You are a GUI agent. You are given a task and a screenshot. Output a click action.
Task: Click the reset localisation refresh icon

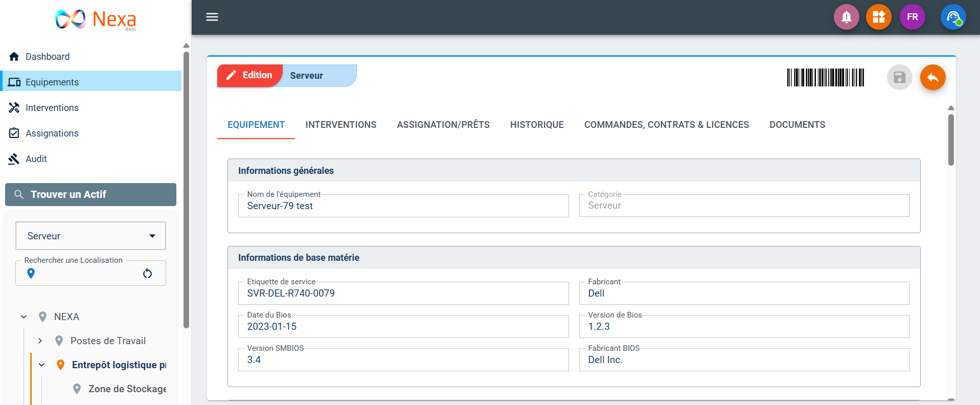tap(147, 274)
